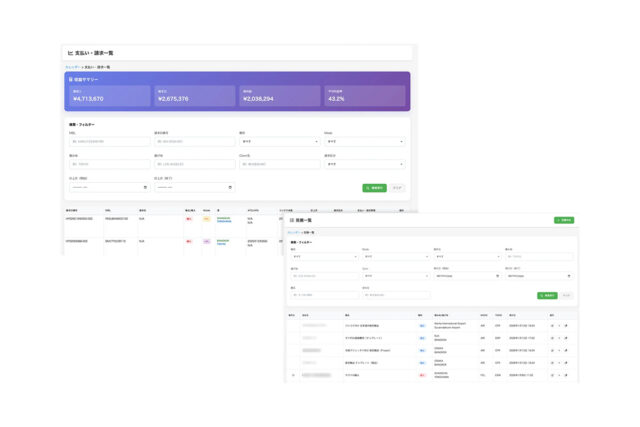The height and width of the screenshot is (427, 640).
Task: Click last action icon in Narita International Airport row
Action: [566, 326]
